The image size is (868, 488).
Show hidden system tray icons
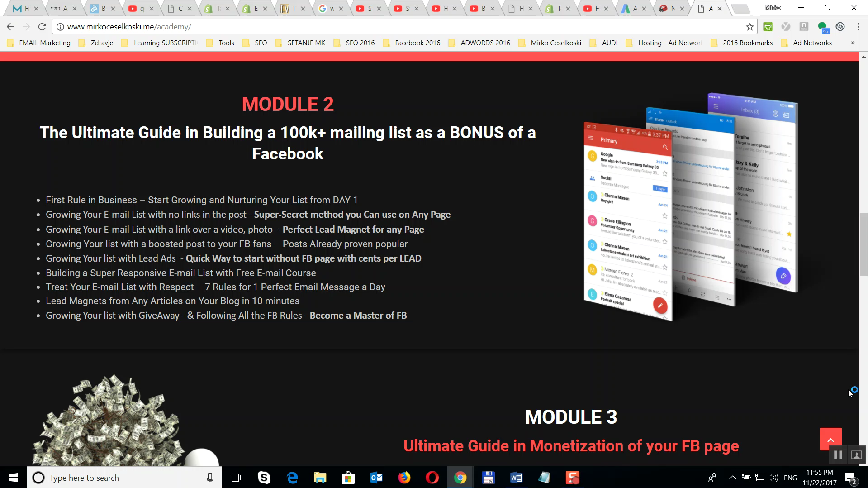732,478
